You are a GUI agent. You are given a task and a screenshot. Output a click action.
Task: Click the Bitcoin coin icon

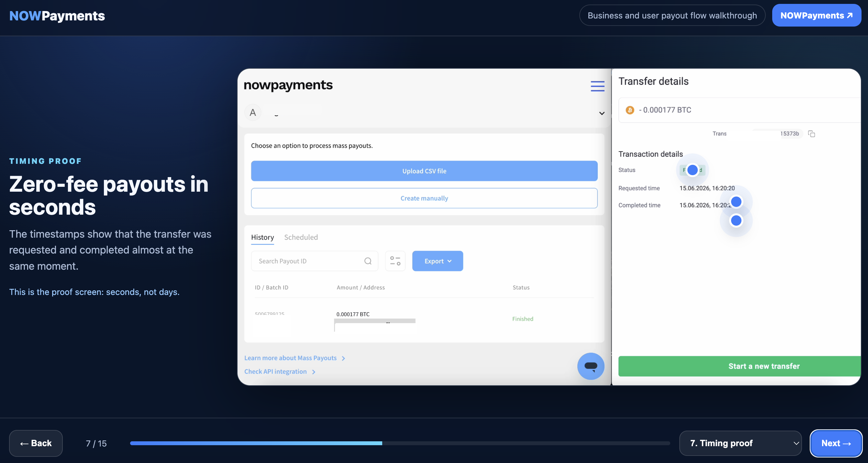630,110
